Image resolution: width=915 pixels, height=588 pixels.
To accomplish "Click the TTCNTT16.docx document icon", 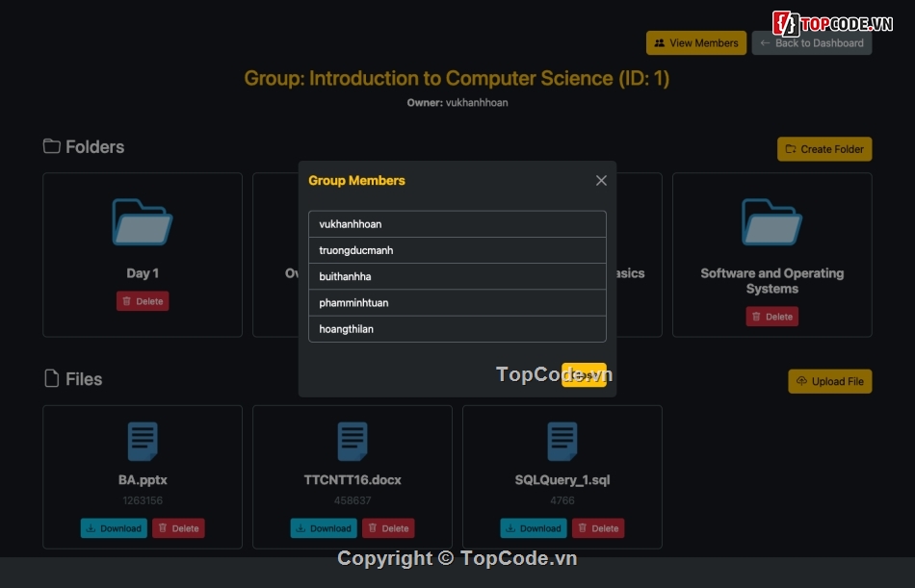I will pyautogui.click(x=353, y=442).
